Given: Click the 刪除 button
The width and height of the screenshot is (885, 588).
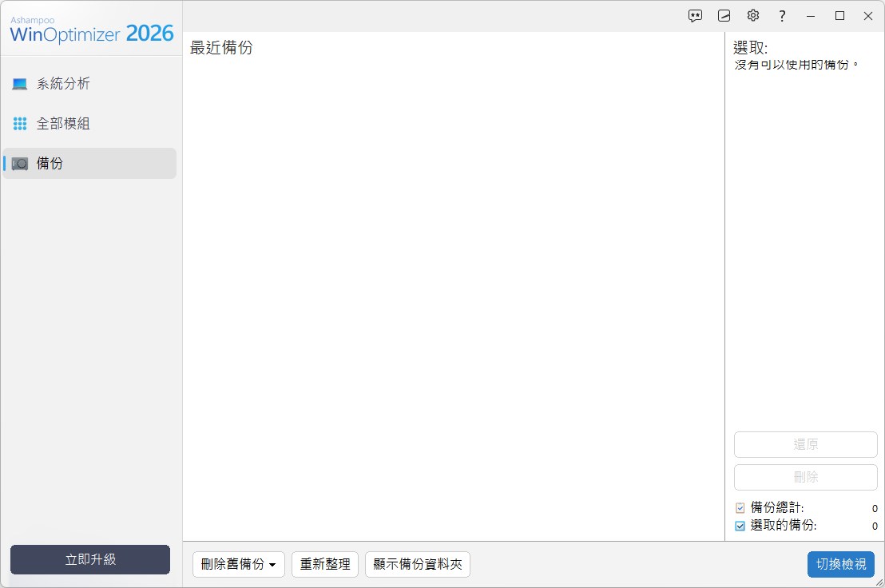Looking at the screenshot, I should tap(805, 478).
